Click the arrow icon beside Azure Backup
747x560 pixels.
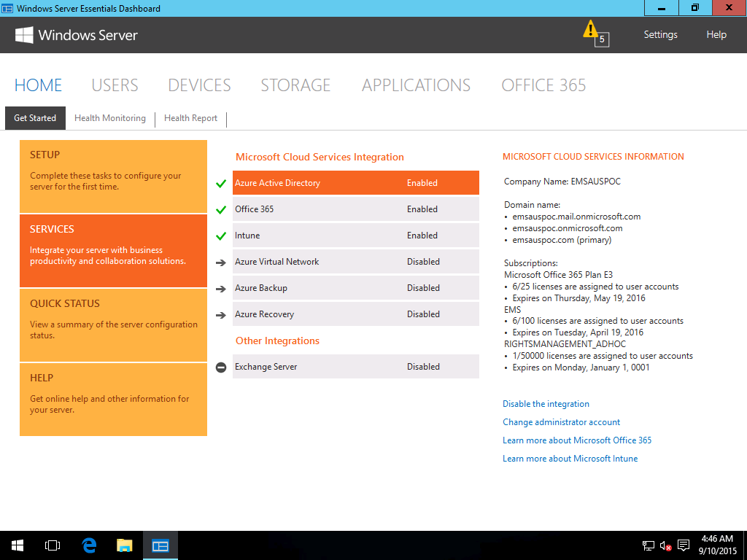[x=221, y=287]
